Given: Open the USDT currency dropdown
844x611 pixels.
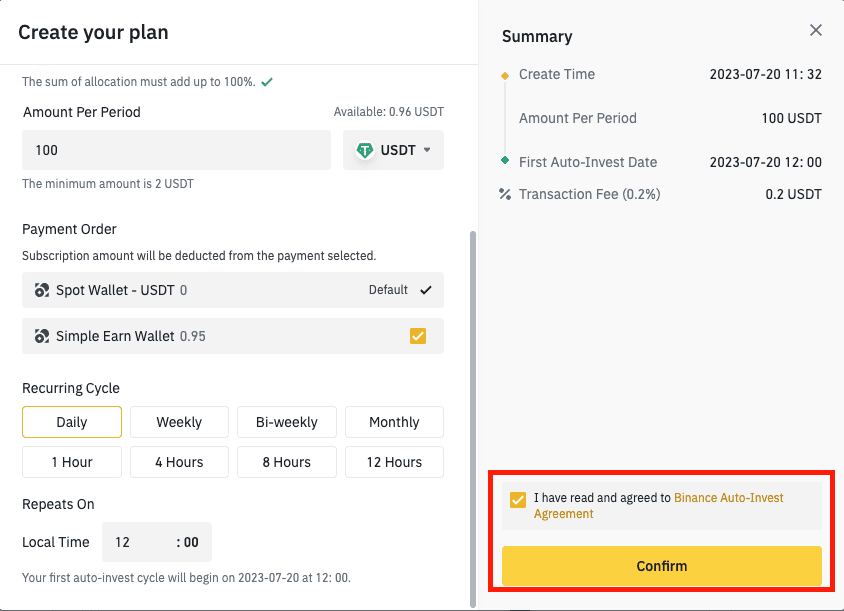Looking at the screenshot, I should point(393,150).
